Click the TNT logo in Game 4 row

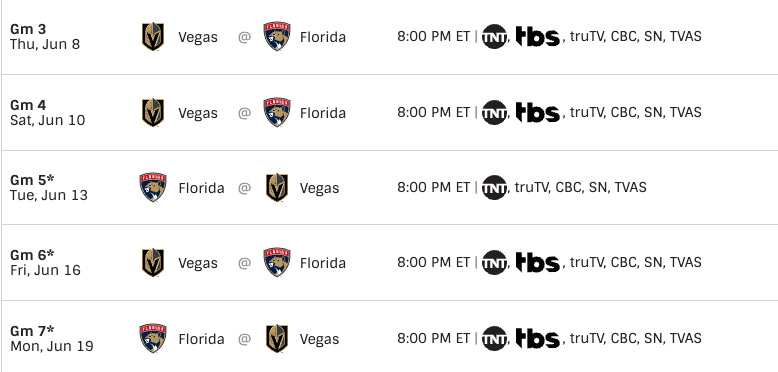[x=494, y=113]
